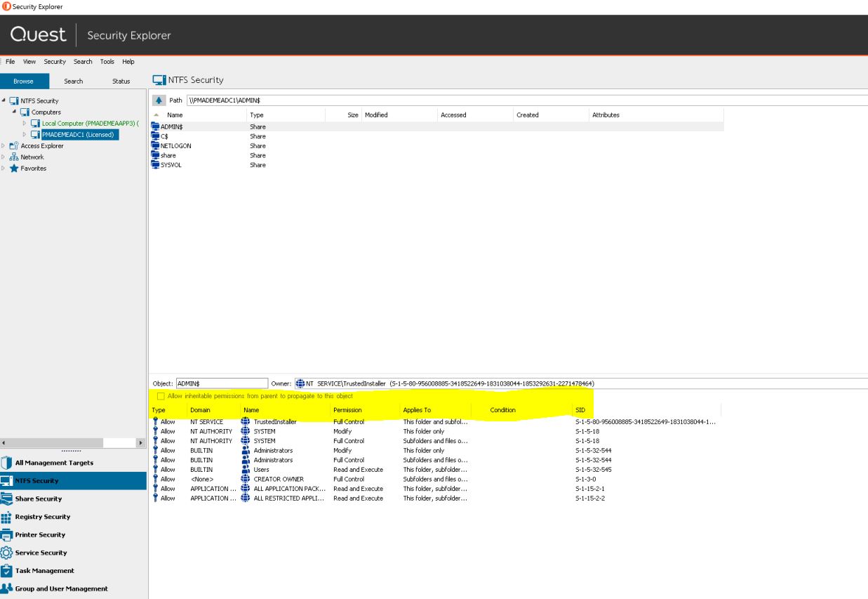
Task: Open Service Security
Action: coord(13,553)
